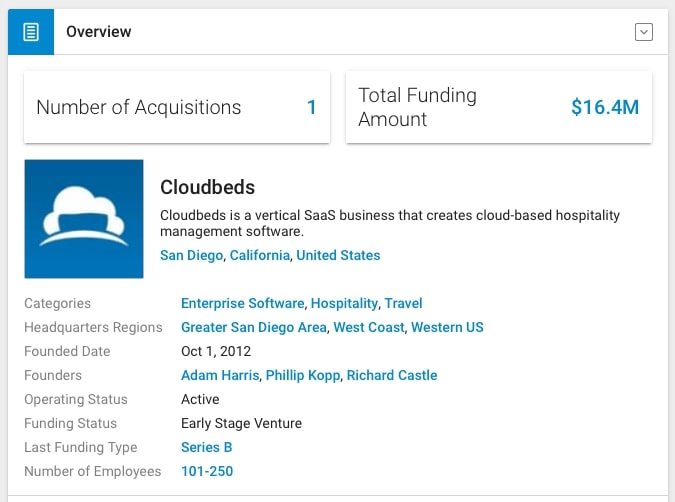Open the California location link
The image size is (675, 502).
(x=260, y=255)
